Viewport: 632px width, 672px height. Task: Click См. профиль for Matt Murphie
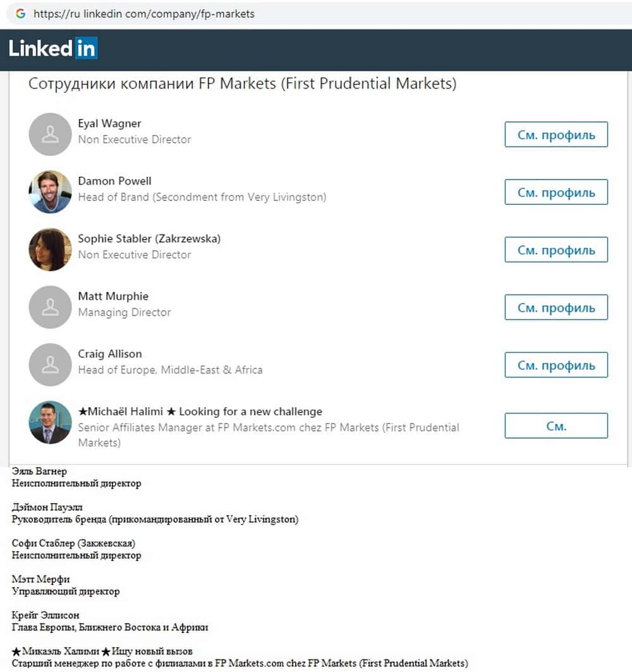[556, 307]
